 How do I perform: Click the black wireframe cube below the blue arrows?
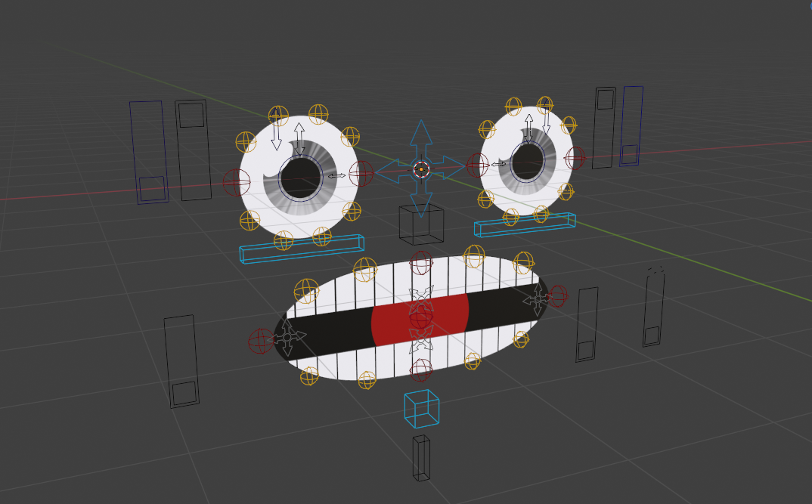click(421, 226)
